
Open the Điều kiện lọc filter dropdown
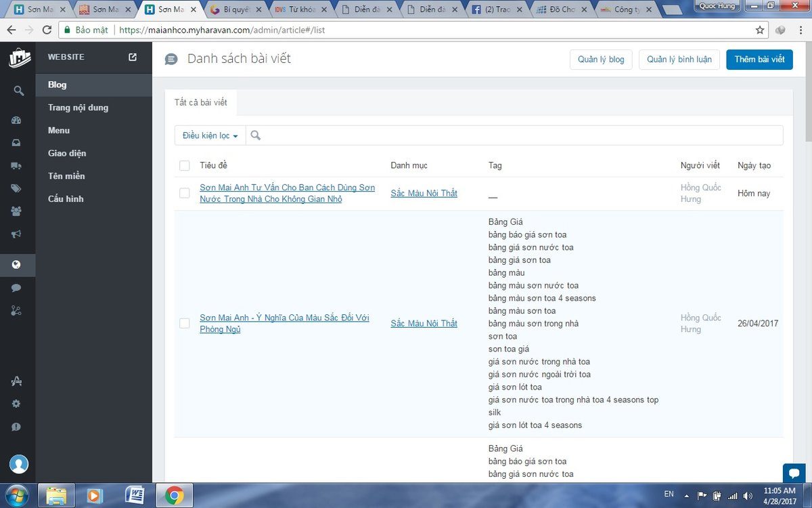pyautogui.click(x=210, y=135)
